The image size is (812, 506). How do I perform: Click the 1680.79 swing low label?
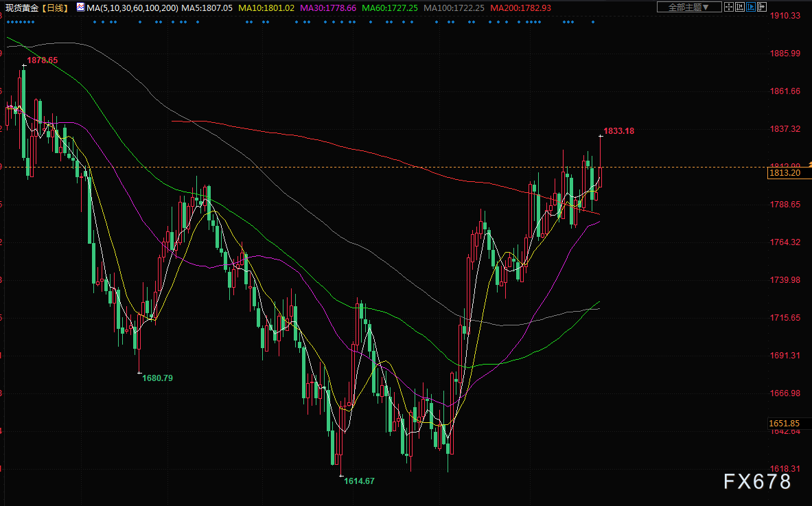tap(157, 378)
